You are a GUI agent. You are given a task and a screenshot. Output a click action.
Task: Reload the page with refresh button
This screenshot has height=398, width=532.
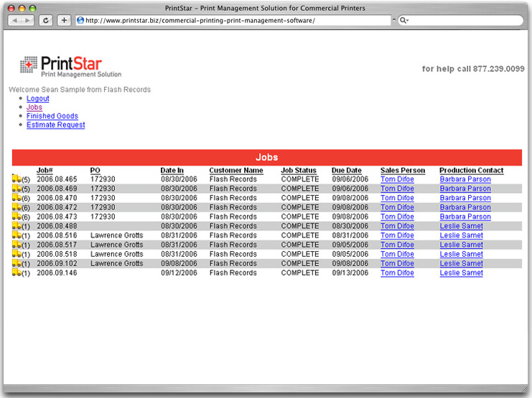45,20
